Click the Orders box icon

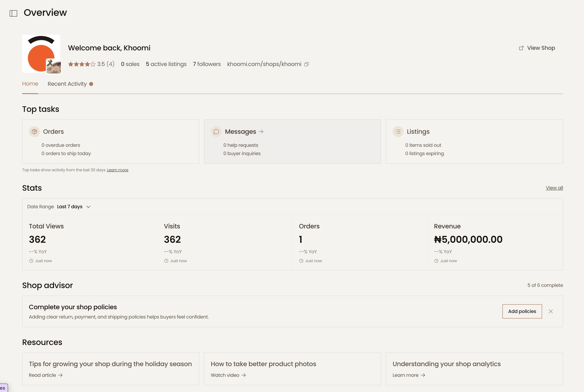coord(35,132)
